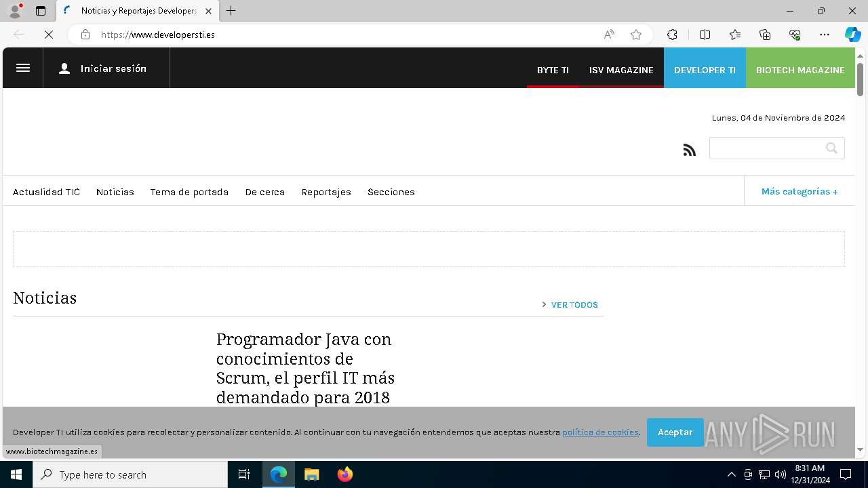View site information lock icon

click(x=85, y=35)
